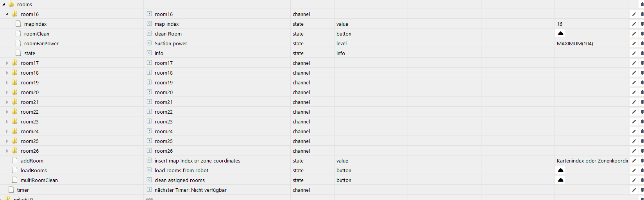
Task: Select the MAXIMUM(104) suction power value
Action: (x=575, y=43)
